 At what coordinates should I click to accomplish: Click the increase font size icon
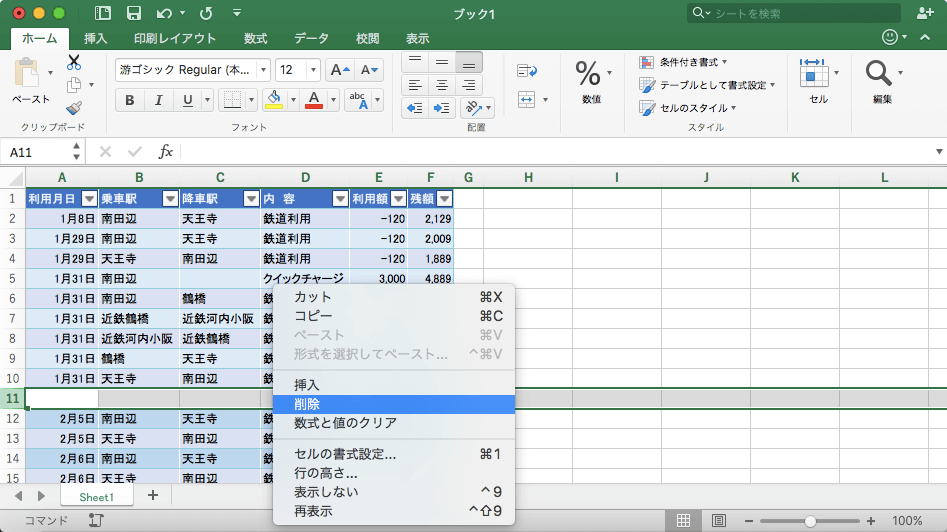click(x=340, y=70)
